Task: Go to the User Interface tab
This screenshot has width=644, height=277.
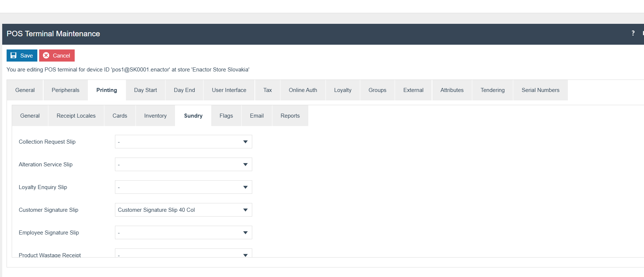Action: coord(229,90)
